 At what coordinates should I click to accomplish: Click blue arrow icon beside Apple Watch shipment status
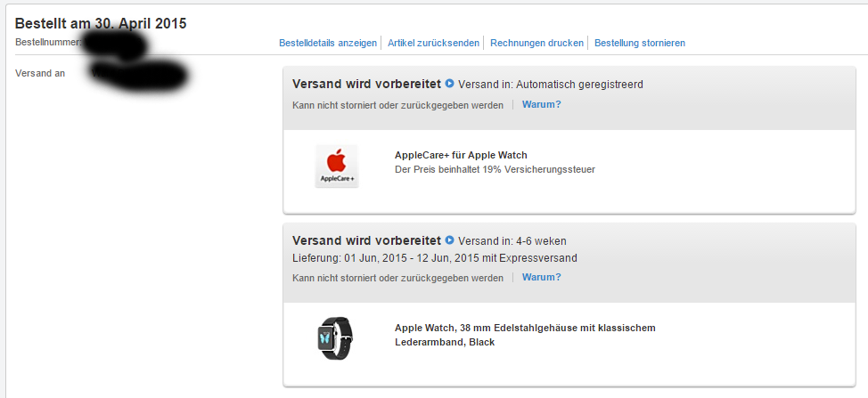[x=449, y=240]
